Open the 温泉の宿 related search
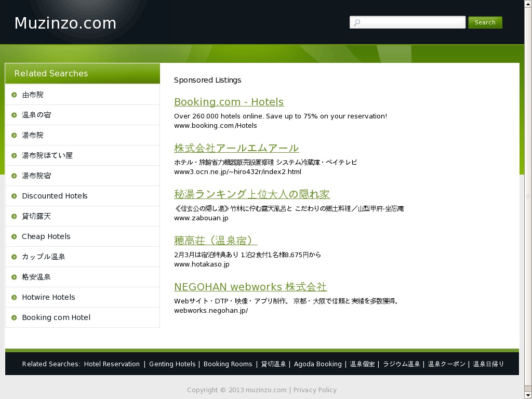532x399 pixels. [36, 115]
